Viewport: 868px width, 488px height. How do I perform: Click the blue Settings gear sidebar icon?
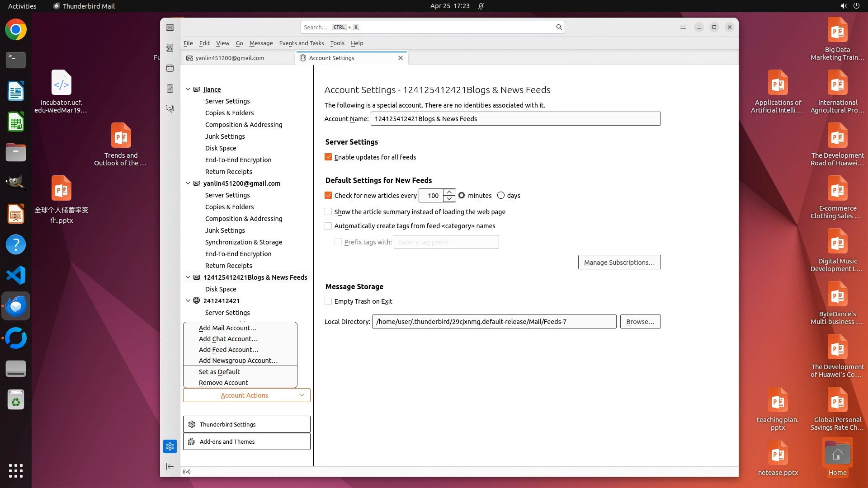(170, 446)
